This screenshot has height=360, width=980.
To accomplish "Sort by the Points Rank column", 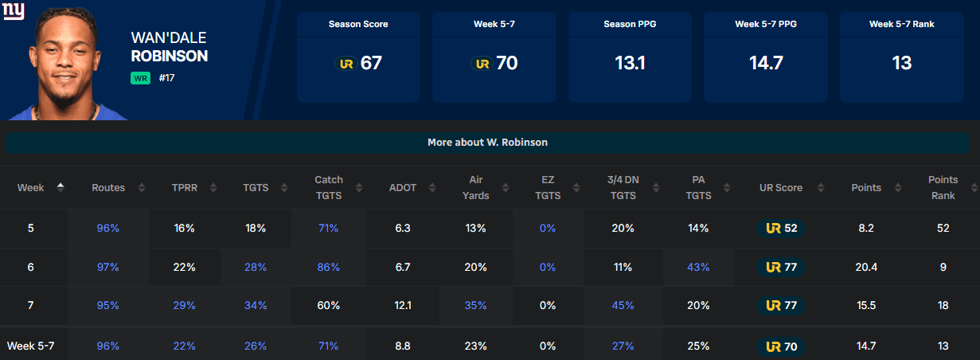I will (973, 188).
